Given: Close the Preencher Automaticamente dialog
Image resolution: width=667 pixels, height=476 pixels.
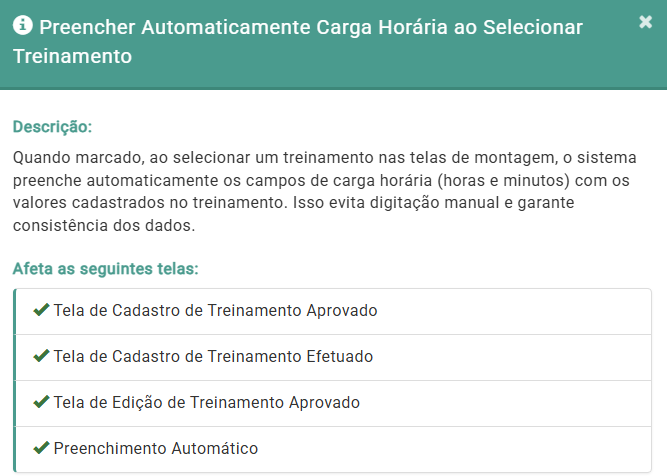Looking at the screenshot, I should coord(645,22).
